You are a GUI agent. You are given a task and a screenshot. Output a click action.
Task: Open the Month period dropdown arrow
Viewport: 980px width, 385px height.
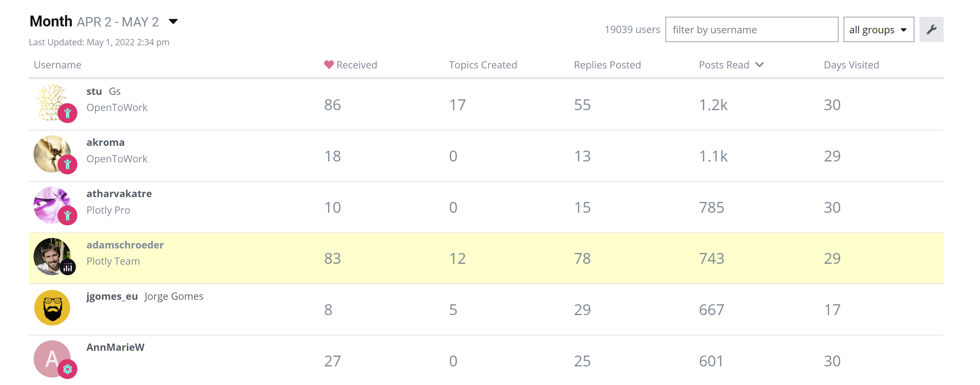point(173,21)
